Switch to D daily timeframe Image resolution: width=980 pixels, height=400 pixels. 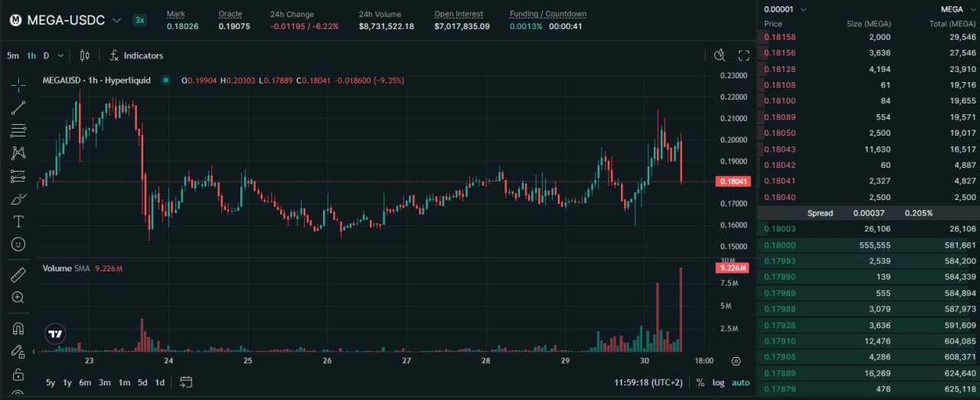pos(46,55)
